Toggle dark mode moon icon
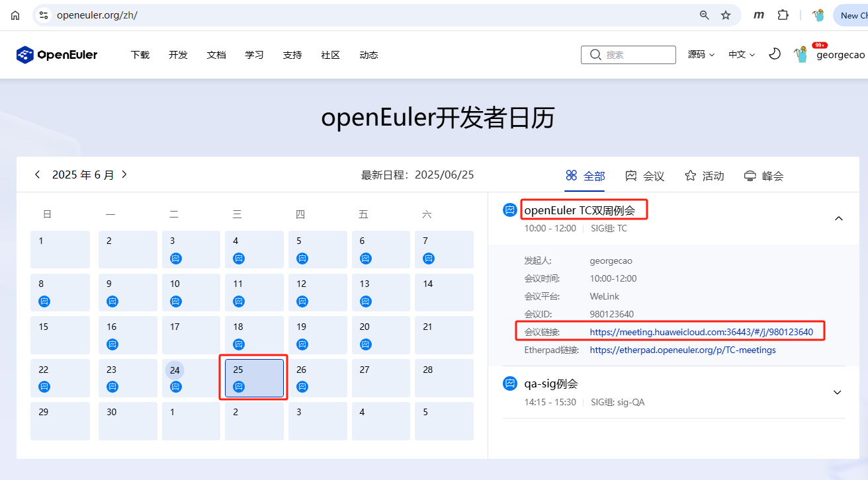Viewport: 868px width, 480px height. tap(775, 54)
